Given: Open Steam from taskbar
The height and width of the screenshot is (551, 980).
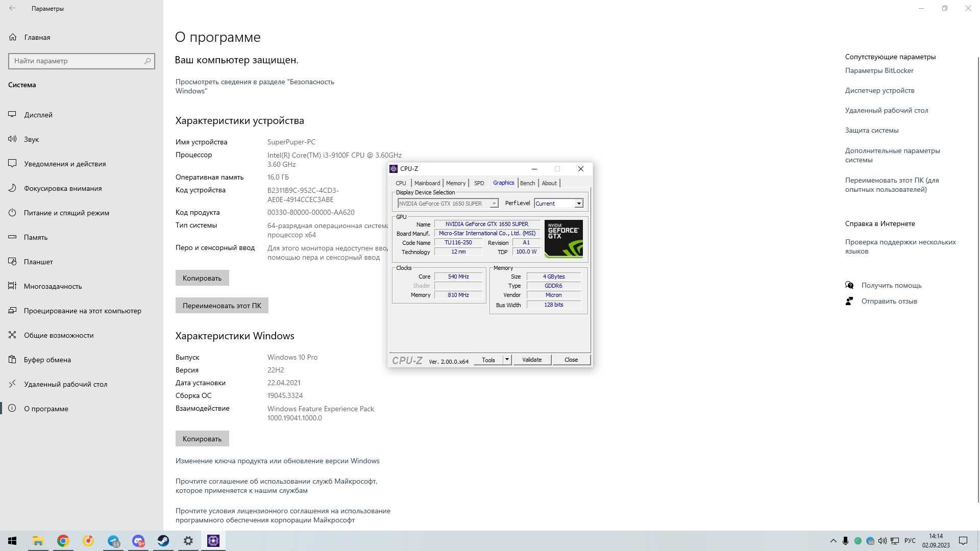Looking at the screenshot, I should 163,541.
